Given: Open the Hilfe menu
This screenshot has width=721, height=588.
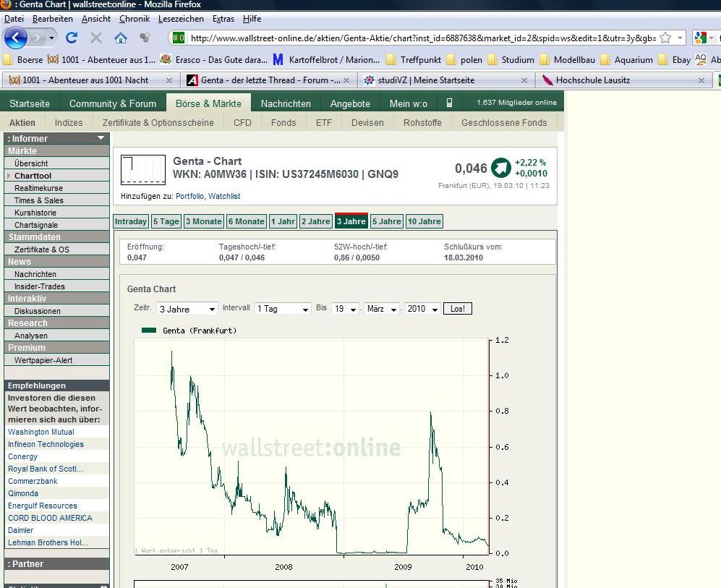Looking at the screenshot, I should (252, 19).
